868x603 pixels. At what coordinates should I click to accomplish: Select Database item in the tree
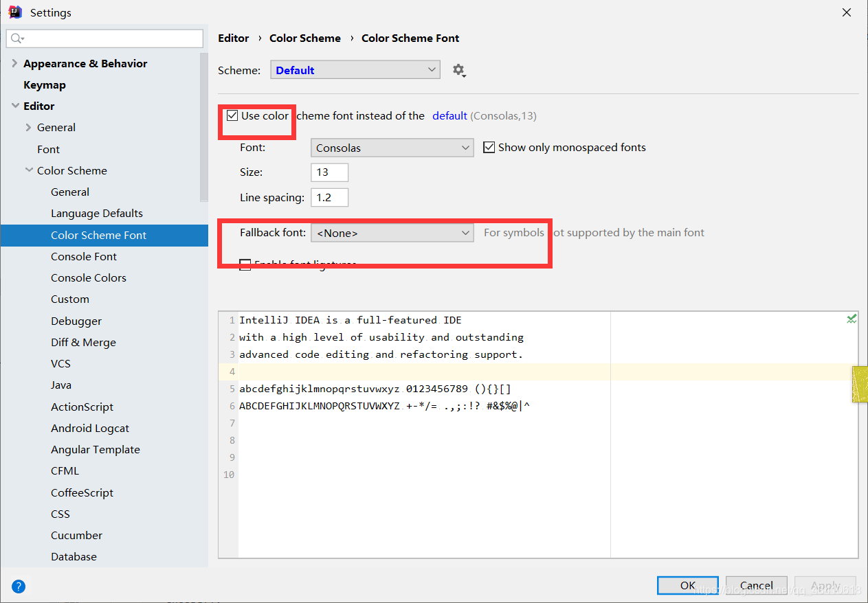click(74, 556)
